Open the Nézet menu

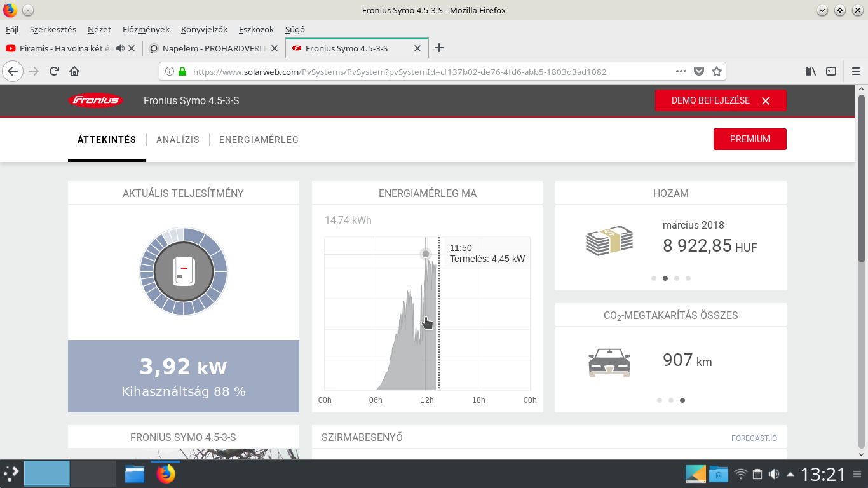click(99, 29)
